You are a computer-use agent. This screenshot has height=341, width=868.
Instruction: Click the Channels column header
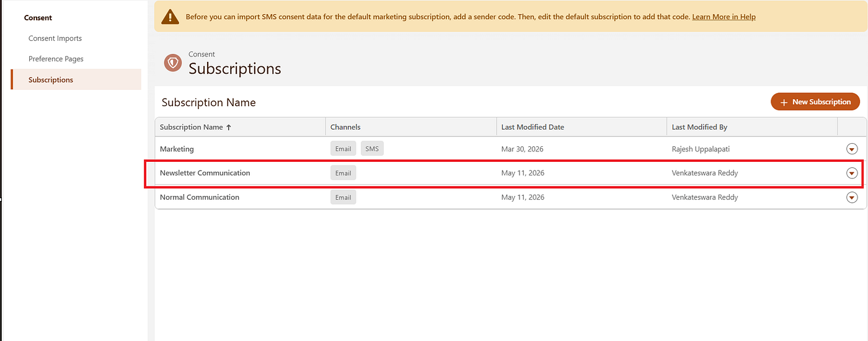pyautogui.click(x=410, y=126)
